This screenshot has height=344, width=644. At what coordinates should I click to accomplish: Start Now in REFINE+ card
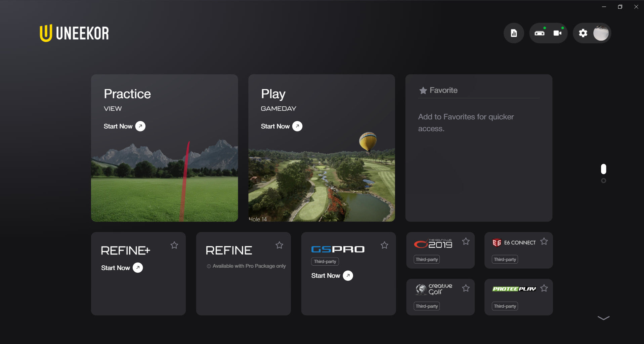pos(122,268)
